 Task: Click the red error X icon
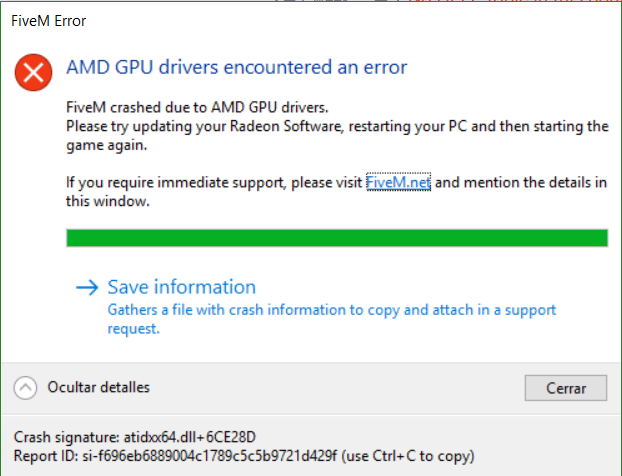(x=36, y=72)
